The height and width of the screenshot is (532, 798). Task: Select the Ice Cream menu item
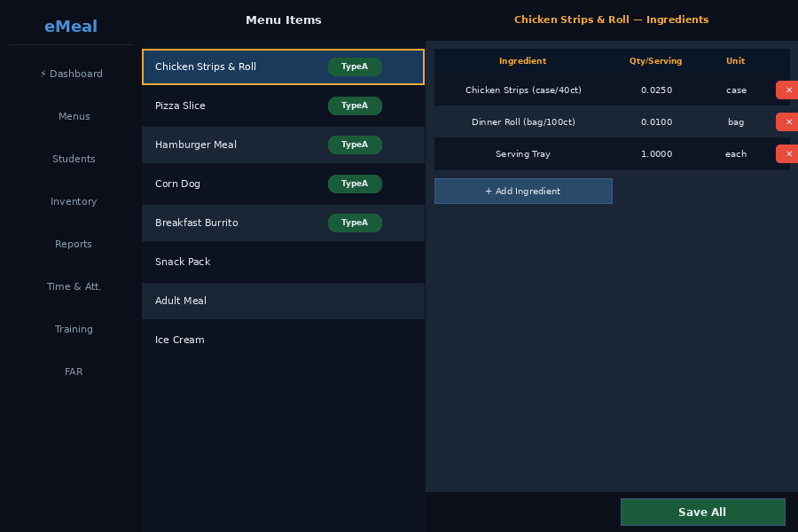[283, 340]
